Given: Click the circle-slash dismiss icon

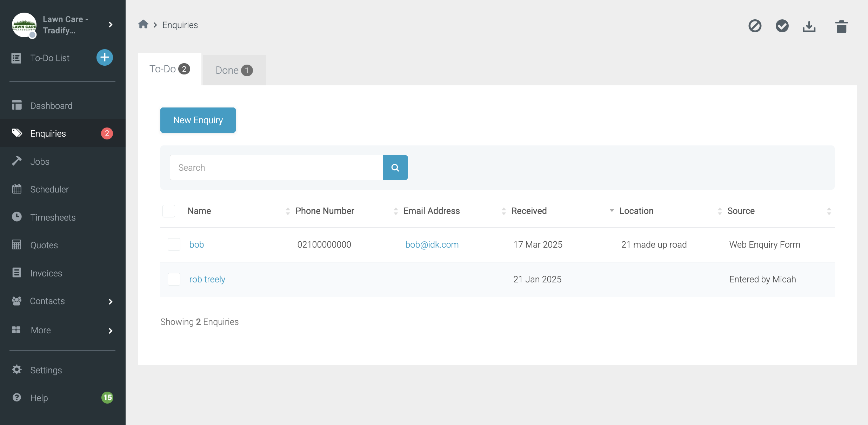Looking at the screenshot, I should click(x=755, y=26).
